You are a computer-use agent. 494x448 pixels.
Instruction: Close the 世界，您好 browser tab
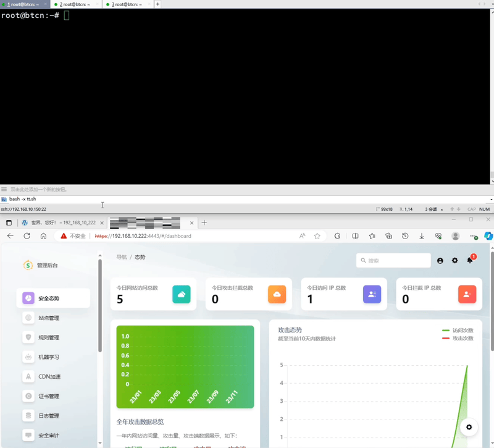[102, 222]
